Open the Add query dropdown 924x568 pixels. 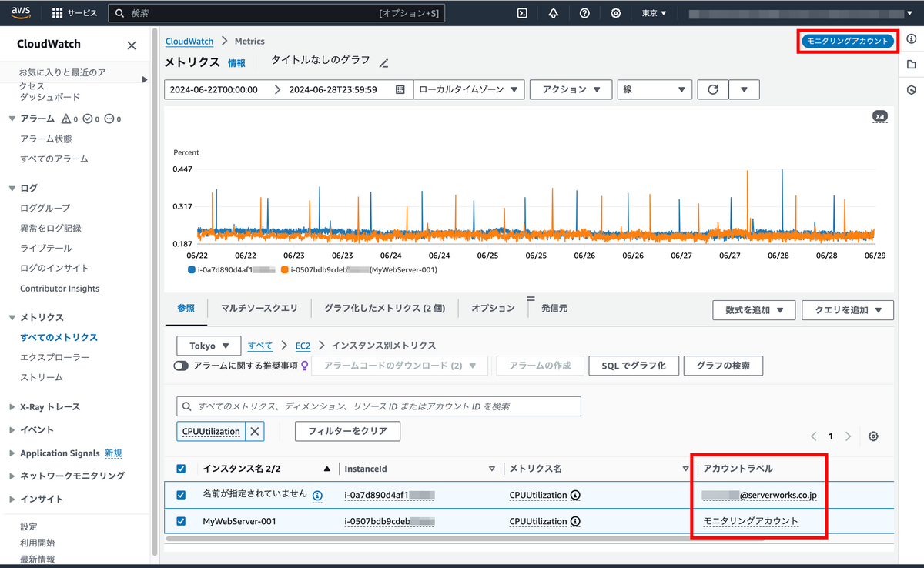848,310
